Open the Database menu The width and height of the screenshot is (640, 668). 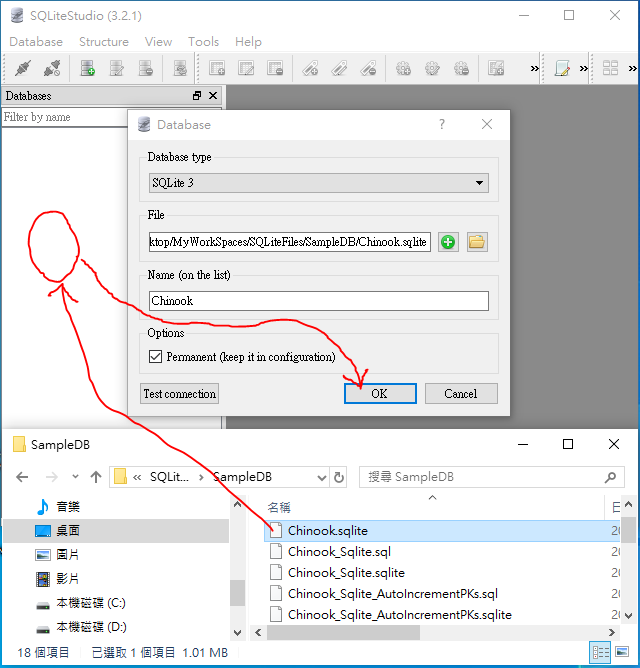click(x=36, y=42)
